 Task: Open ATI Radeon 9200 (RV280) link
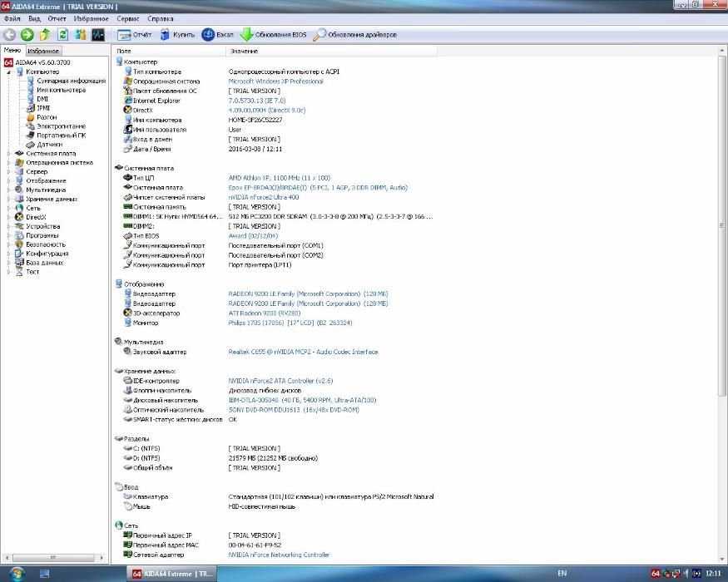pyautogui.click(x=265, y=313)
